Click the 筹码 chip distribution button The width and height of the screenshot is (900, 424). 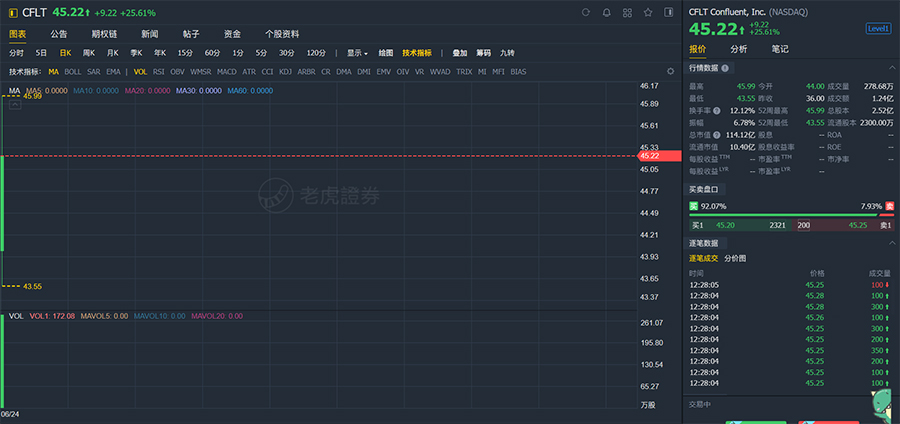coord(483,53)
